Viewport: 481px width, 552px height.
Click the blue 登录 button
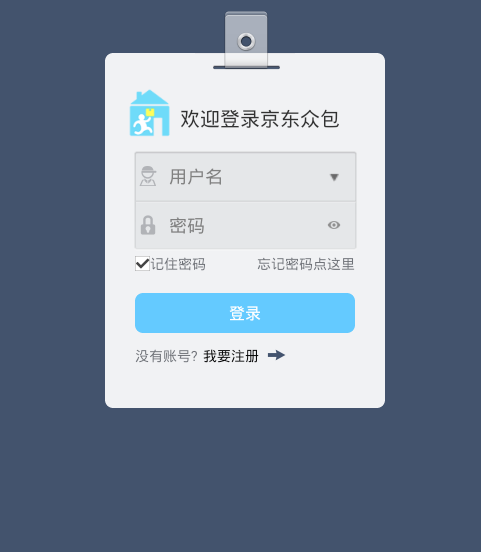(x=245, y=313)
